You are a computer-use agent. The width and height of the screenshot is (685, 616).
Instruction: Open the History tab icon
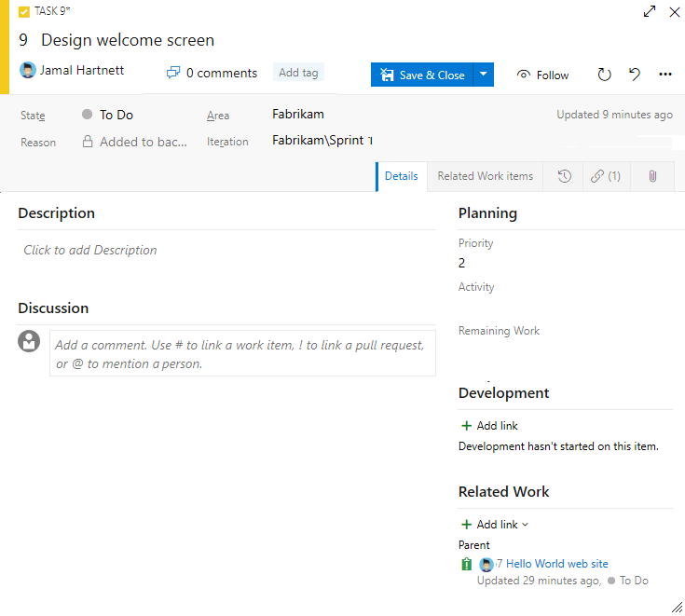[x=564, y=176]
